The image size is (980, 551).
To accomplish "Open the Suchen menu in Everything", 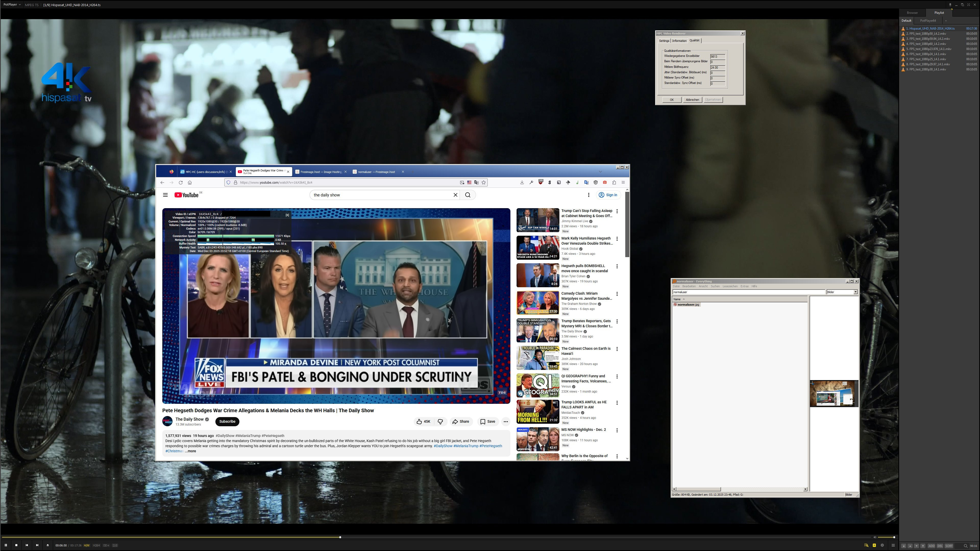I will tap(715, 286).
